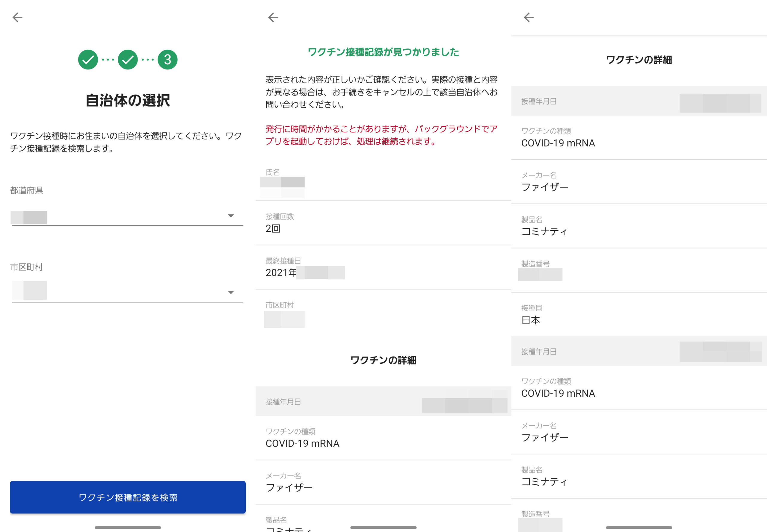
Task: Open the 市区町村 city dropdown arrow
Action: pos(230,293)
